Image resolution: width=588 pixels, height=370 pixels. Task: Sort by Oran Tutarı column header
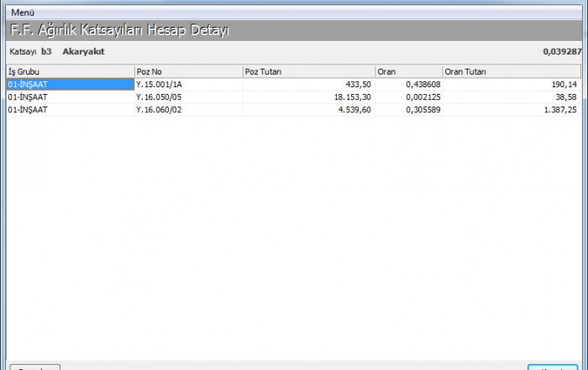click(x=512, y=72)
